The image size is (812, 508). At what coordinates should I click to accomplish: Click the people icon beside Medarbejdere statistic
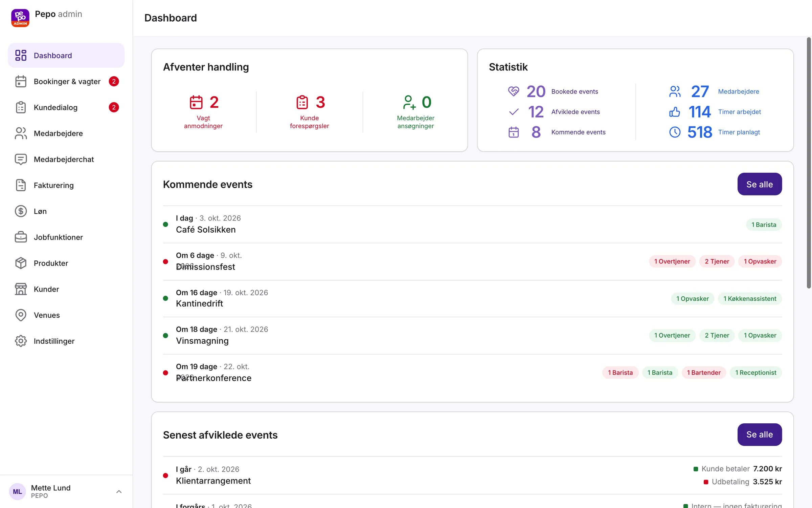pos(675,91)
